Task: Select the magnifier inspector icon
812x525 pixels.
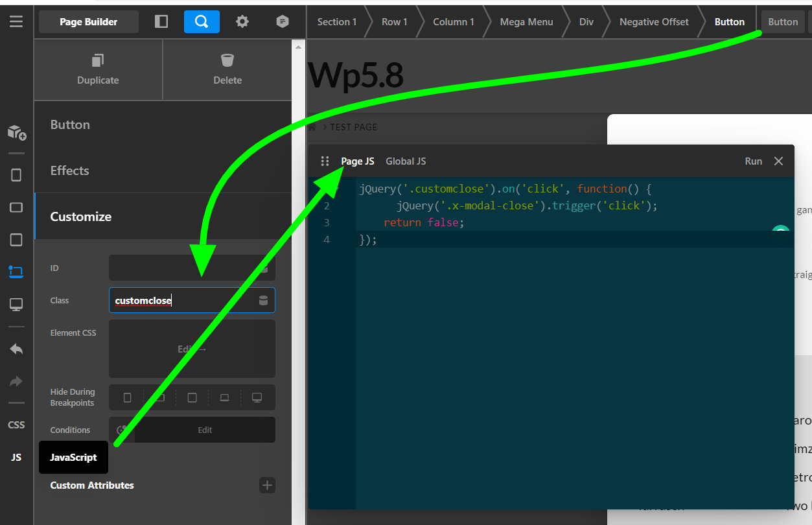Action: (x=202, y=21)
